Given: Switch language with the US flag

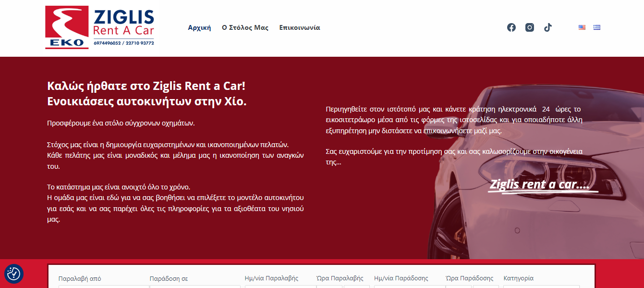Looking at the screenshot, I should pyautogui.click(x=582, y=27).
